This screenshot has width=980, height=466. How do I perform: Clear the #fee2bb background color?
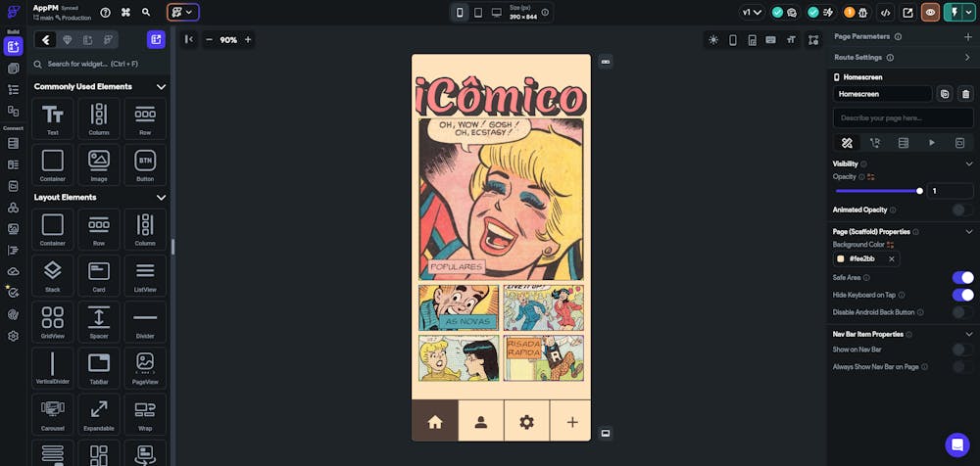(x=891, y=258)
